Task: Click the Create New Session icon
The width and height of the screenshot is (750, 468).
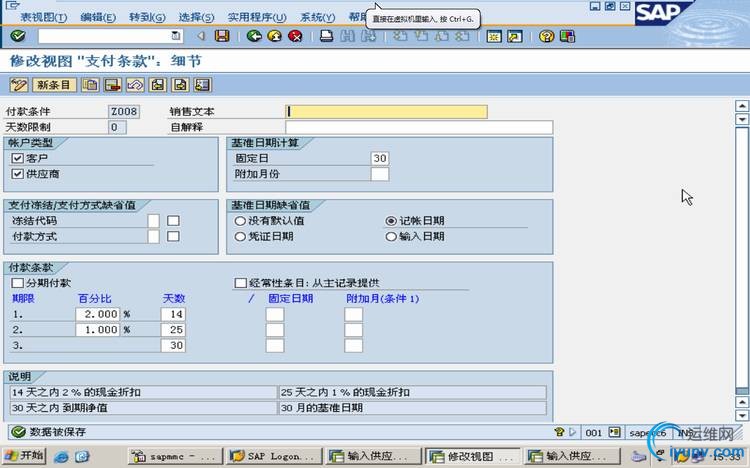Action: click(494, 36)
